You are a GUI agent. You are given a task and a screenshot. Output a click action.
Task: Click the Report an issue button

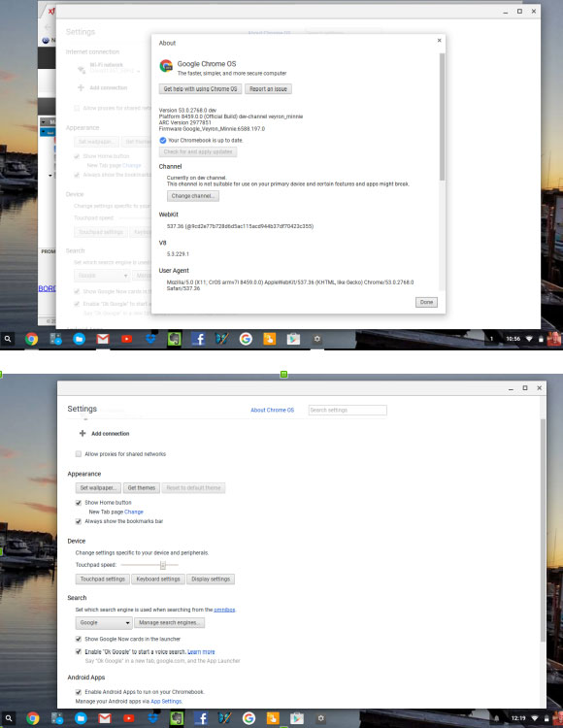coord(268,88)
